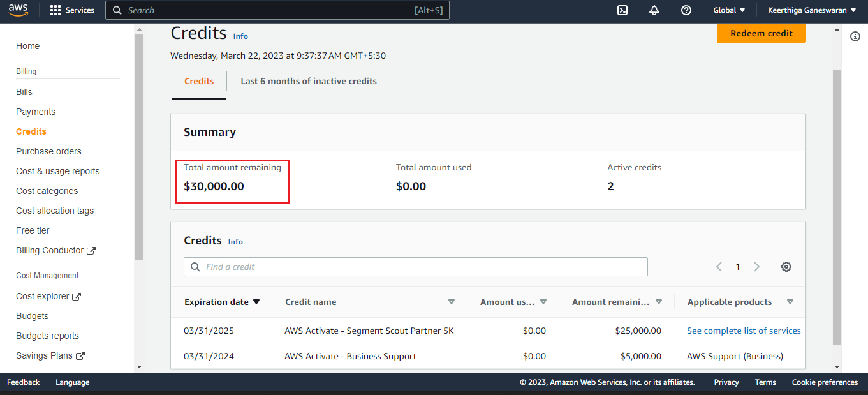Open Bills in the sidebar

pos(24,92)
